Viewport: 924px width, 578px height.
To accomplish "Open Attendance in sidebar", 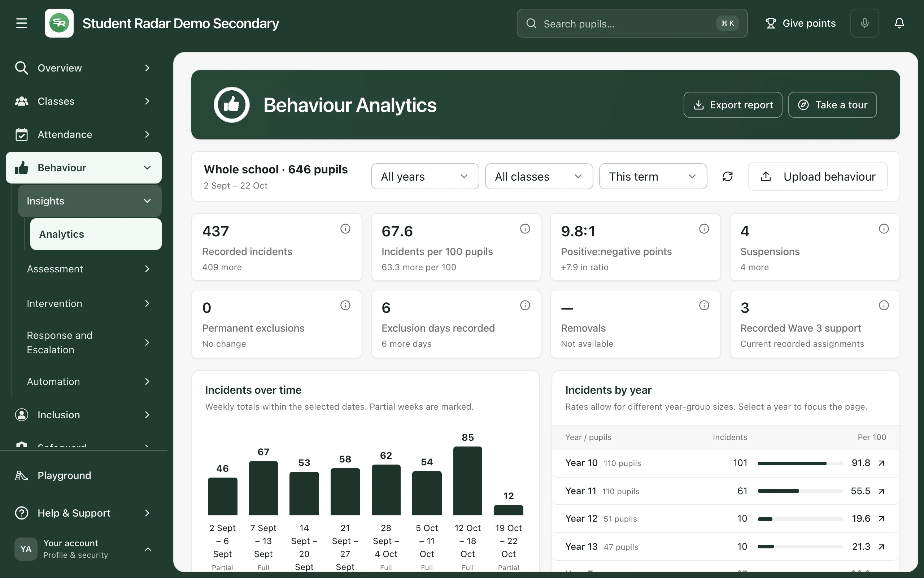I will coord(84,134).
